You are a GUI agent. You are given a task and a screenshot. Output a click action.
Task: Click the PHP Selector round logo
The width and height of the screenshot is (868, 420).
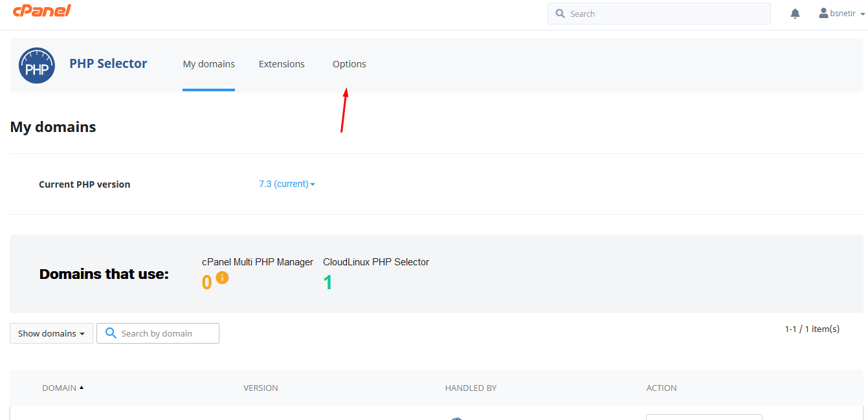pyautogui.click(x=37, y=65)
